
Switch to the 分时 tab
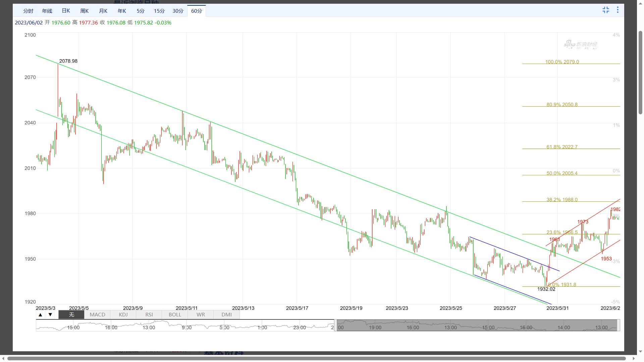[28, 11]
